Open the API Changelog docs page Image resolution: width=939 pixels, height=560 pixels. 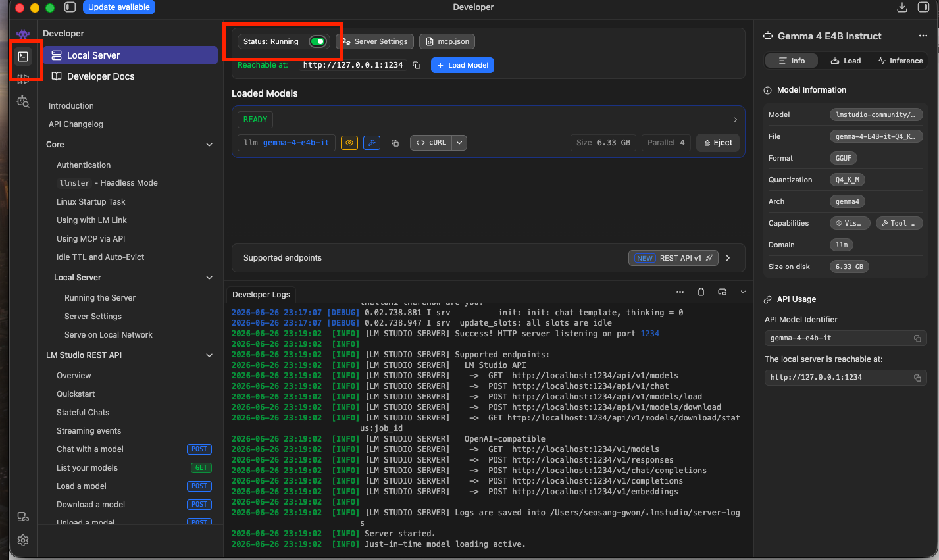point(76,124)
